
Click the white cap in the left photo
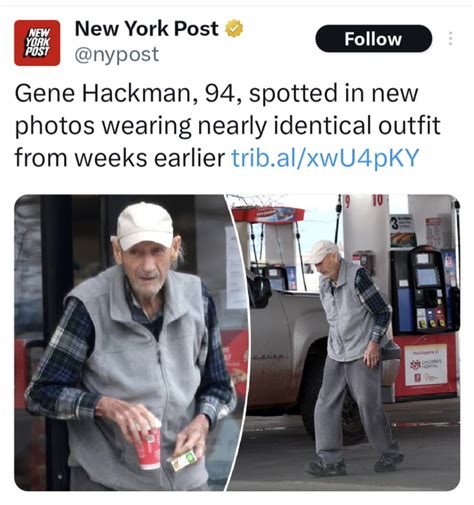click(144, 226)
